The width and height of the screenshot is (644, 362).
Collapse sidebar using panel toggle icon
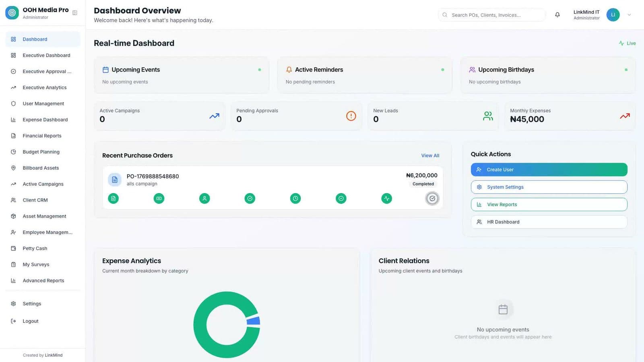coord(75,13)
